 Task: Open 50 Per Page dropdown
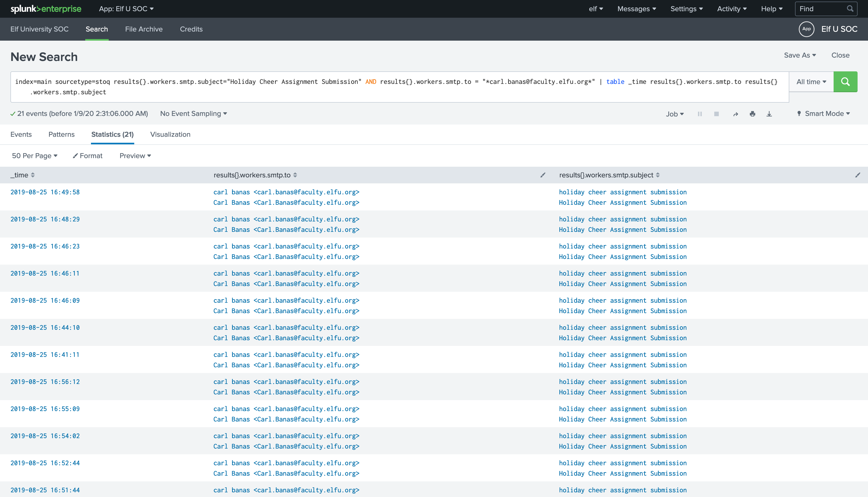tap(34, 156)
